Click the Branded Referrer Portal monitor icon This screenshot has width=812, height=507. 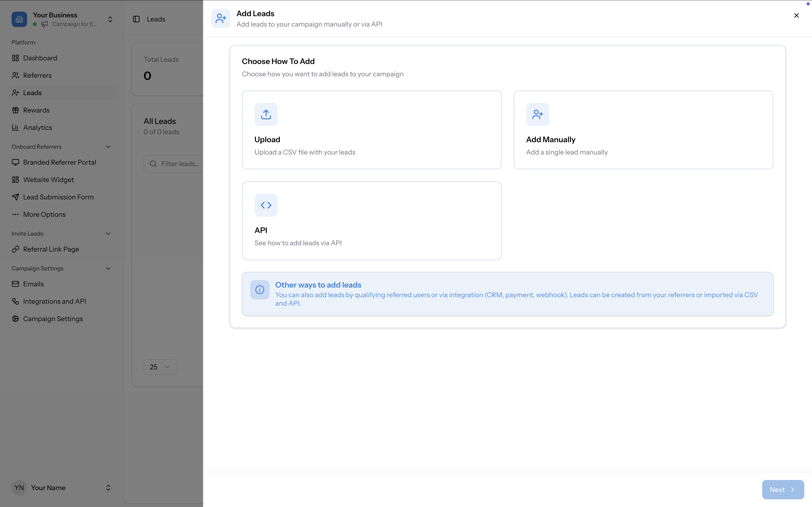[x=15, y=162]
